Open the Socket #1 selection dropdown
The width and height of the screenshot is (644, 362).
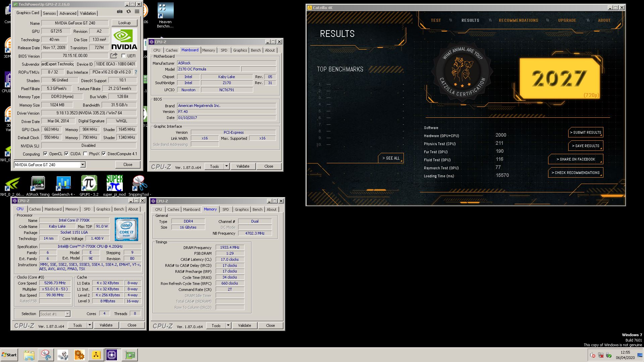55,314
